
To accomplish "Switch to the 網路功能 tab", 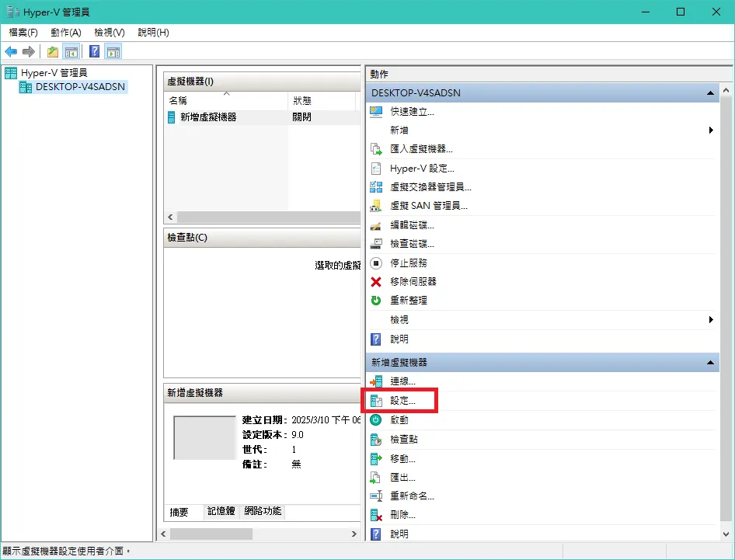I will coord(263,511).
